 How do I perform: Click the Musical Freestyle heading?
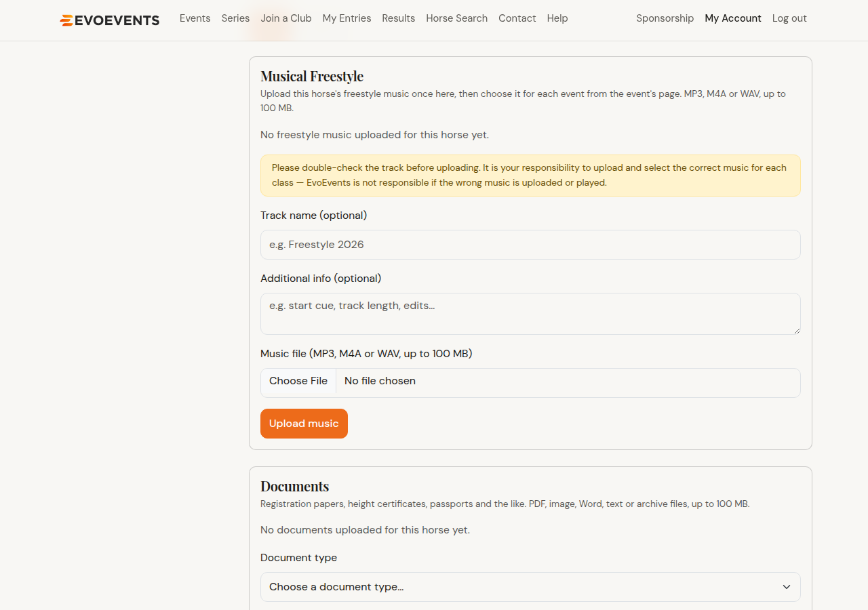click(x=312, y=76)
